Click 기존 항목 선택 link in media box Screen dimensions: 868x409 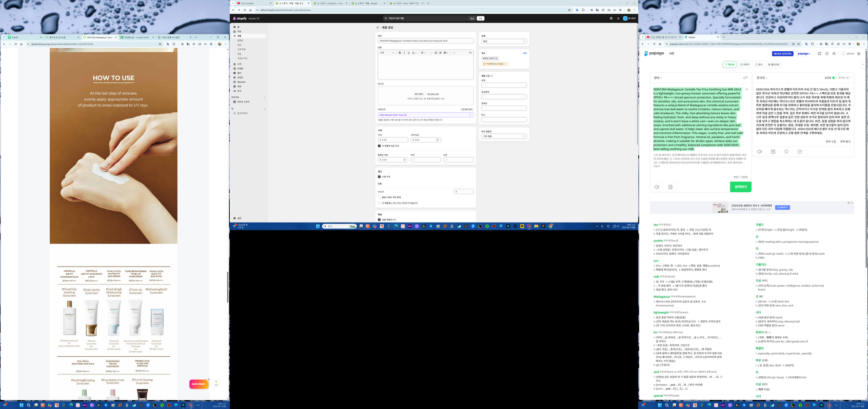(x=433, y=94)
